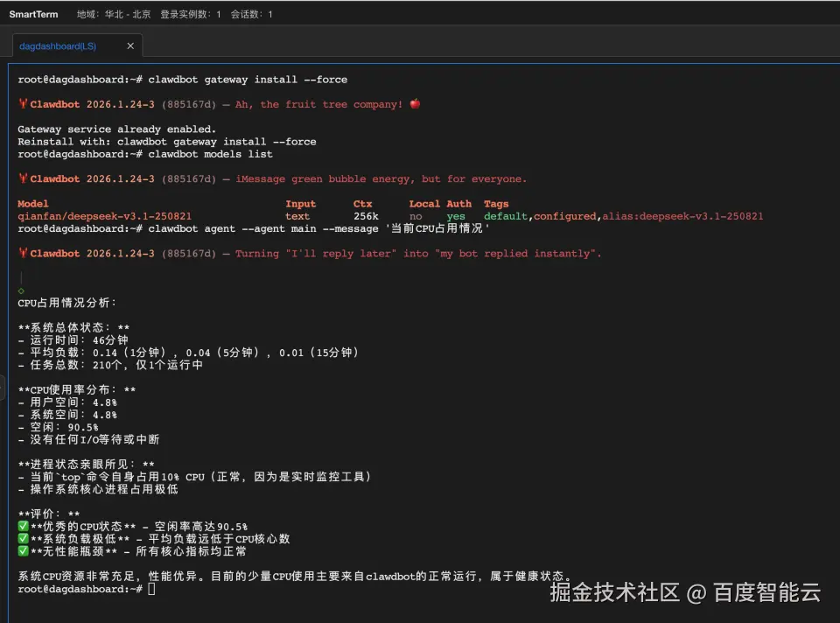Click the red apple emoji
This screenshot has width=840, height=623.
point(415,103)
